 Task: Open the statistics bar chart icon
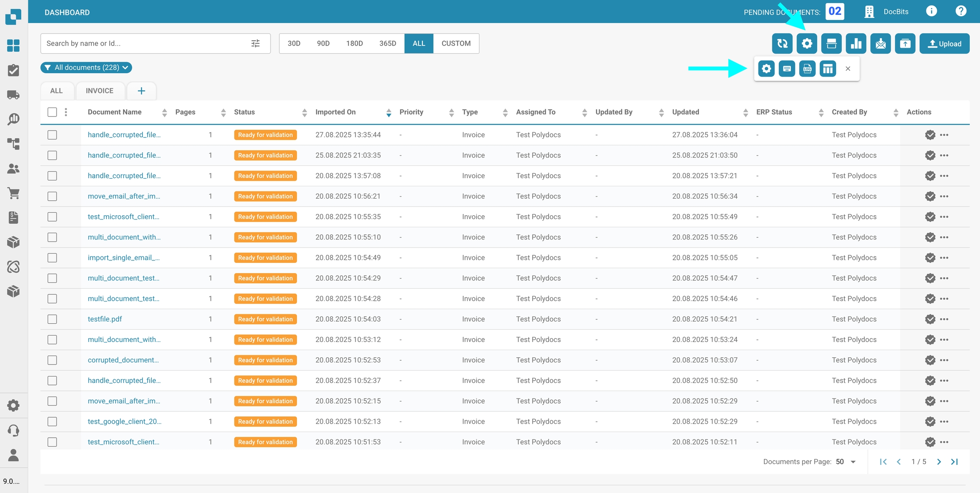856,43
